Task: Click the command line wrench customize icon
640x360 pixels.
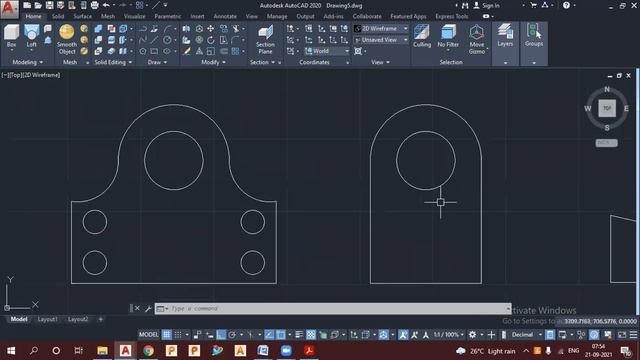Action: click(148, 309)
